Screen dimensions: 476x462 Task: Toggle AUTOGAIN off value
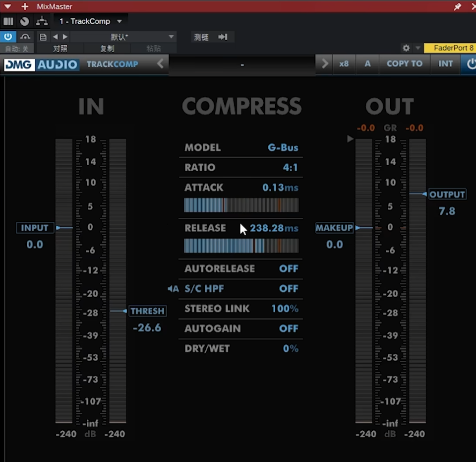coord(288,329)
